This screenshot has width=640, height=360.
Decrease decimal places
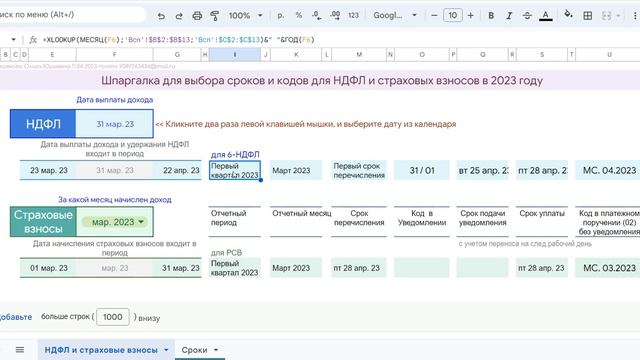(317, 16)
